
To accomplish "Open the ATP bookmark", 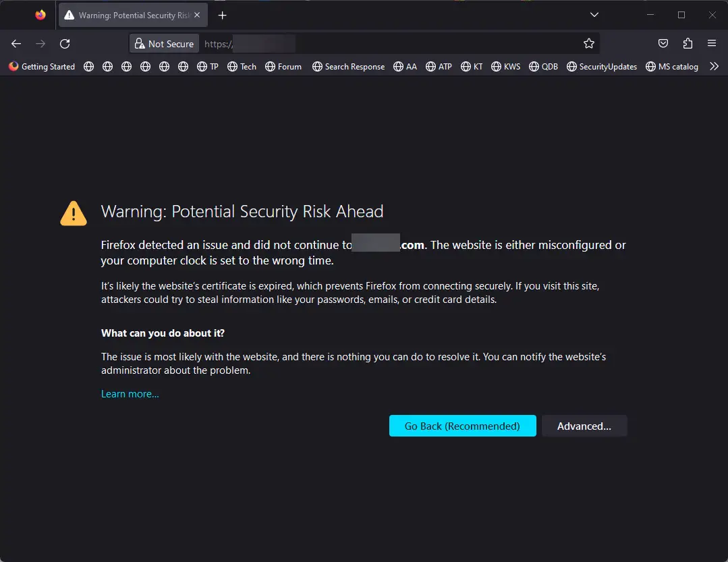I will [x=439, y=66].
